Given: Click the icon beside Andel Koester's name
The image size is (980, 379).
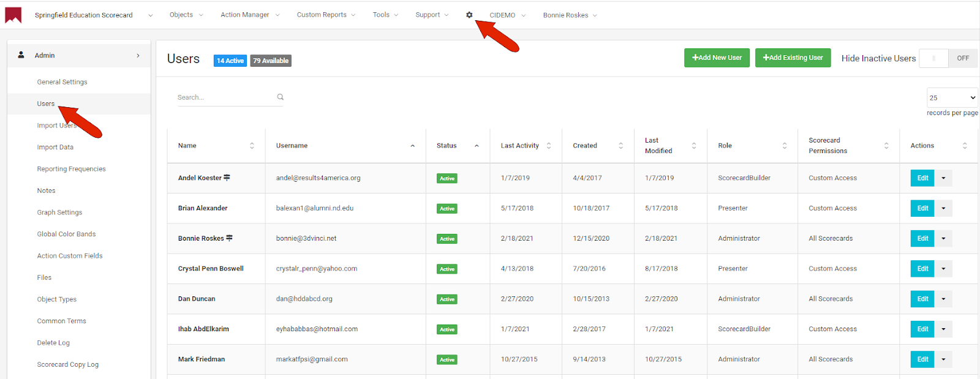Looking at the screenshot, I should point(227,178).
